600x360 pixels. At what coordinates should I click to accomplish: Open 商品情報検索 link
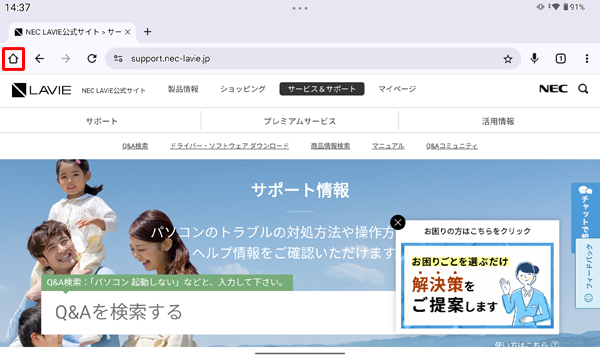[330, 146]
